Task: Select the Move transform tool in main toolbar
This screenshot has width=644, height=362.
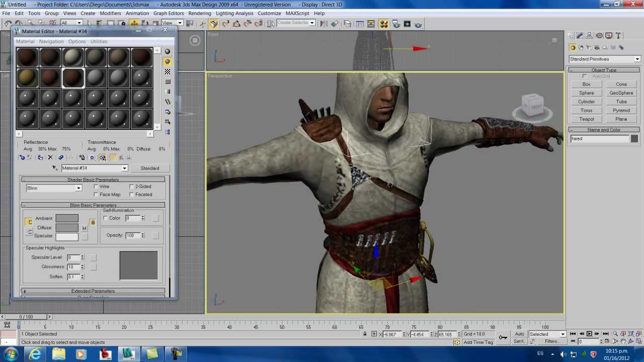Action: (x=134, y=23)
